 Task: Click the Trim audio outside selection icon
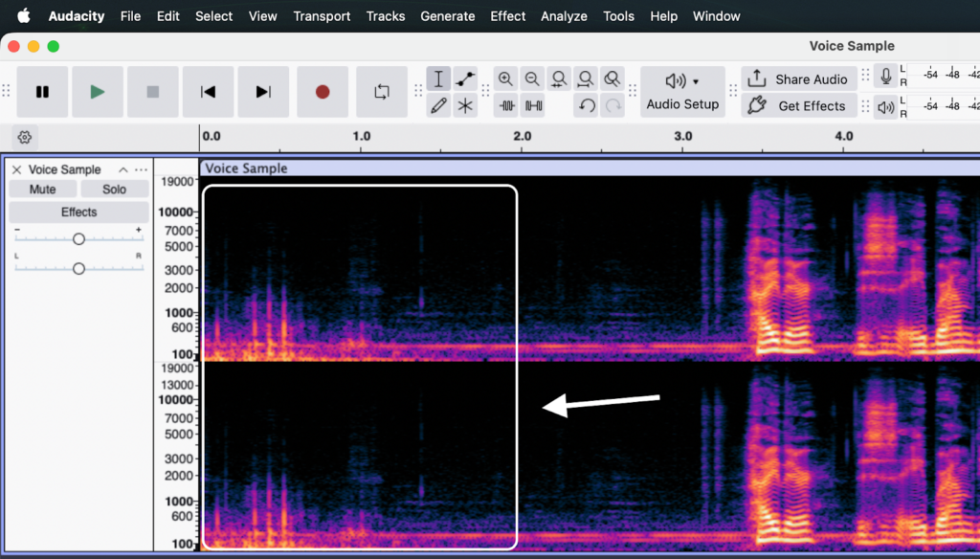click(x=507, y=106)
